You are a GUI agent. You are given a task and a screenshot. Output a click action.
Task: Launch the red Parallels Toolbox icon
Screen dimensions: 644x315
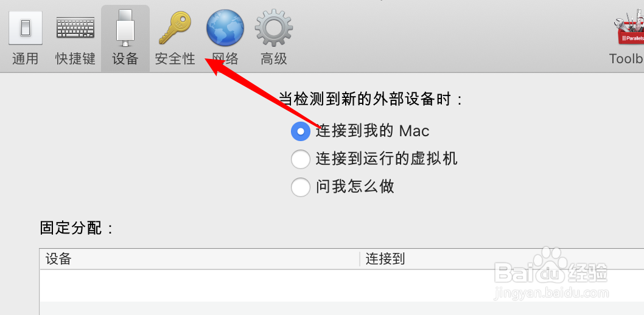point(629,27)
